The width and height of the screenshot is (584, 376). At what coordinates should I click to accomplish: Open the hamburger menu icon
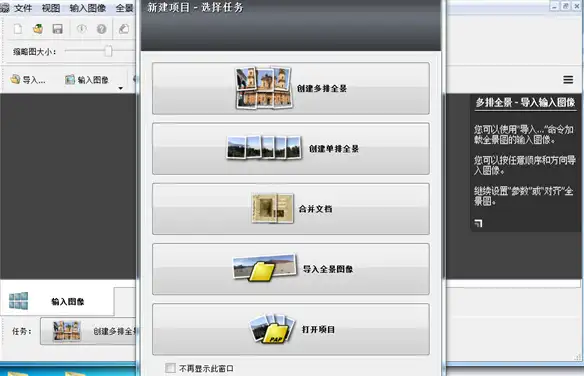(568, 79)
